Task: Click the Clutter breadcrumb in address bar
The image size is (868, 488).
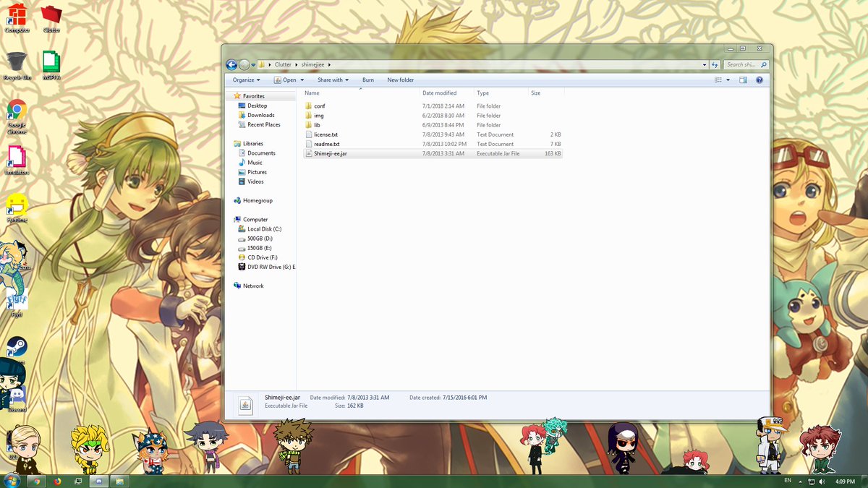Action: (283, 65)
